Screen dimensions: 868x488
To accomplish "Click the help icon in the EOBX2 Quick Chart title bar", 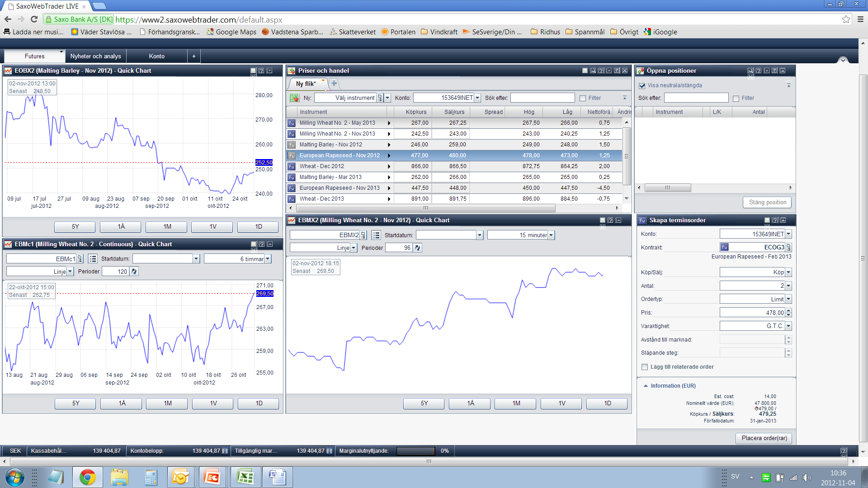I will 261,71.
